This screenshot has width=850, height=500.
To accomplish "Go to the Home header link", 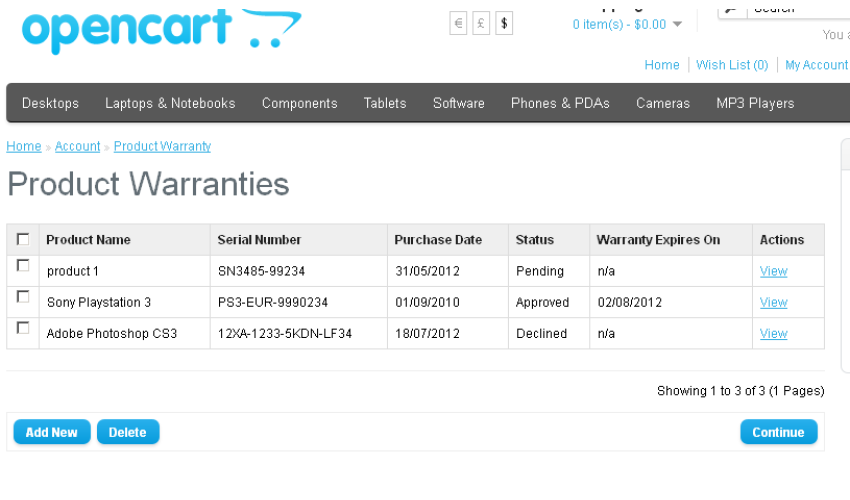I will [661, 65].
